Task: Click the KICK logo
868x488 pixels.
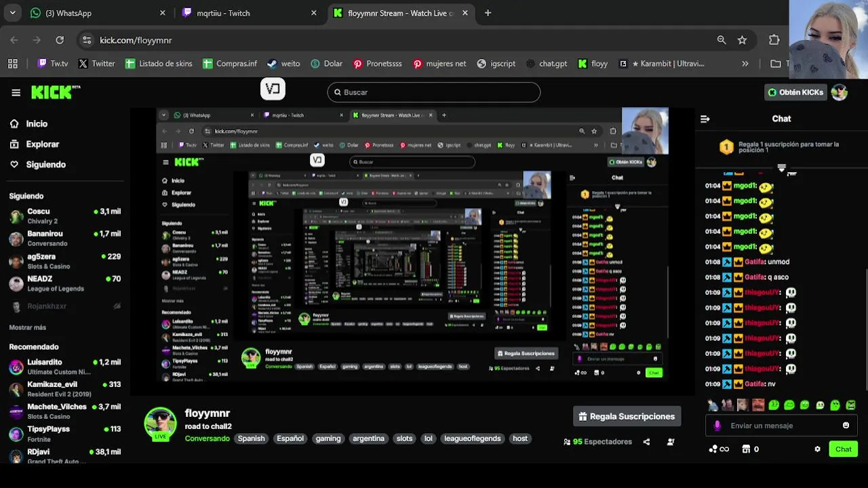Action: tap(55, 93)
